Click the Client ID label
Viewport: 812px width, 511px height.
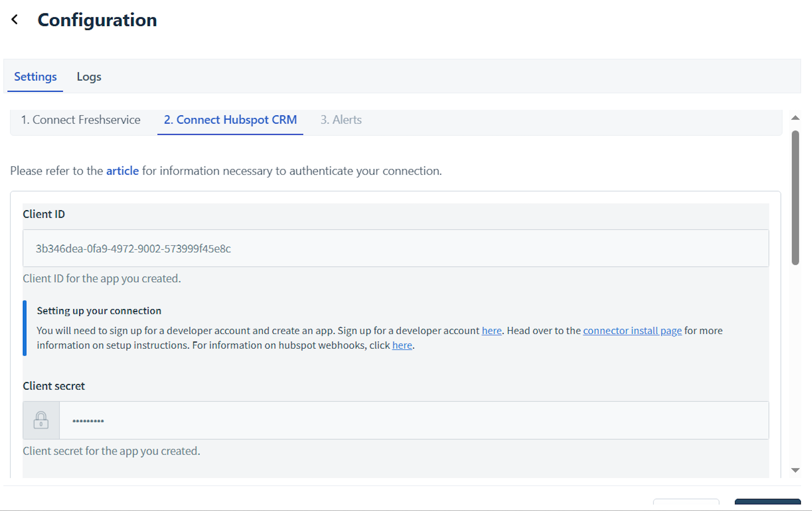[x=44, y=214]
